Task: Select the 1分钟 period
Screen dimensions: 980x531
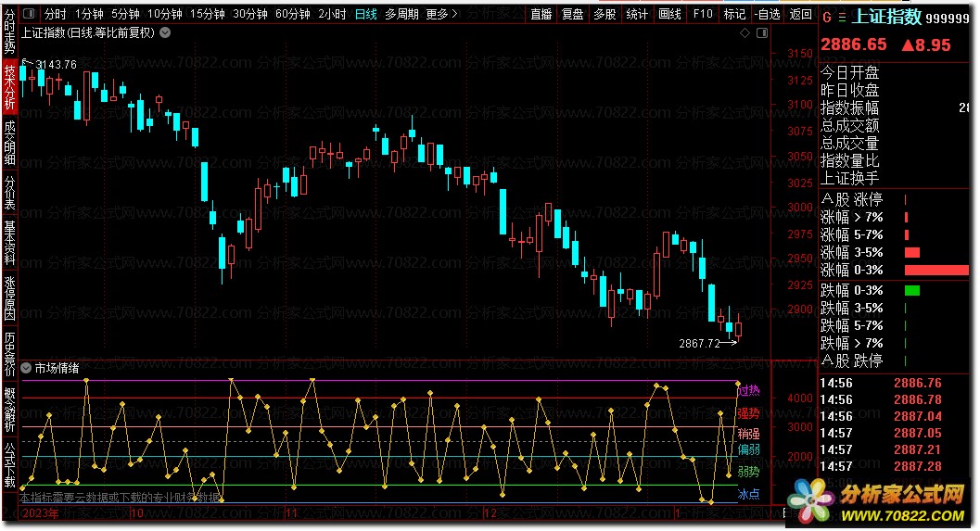Action: pyautogui.click(x=89, y=14)
